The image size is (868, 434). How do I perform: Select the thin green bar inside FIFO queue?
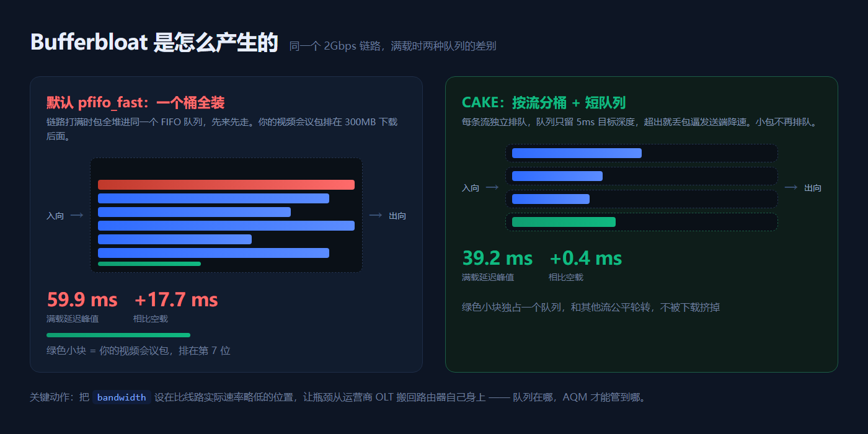pyautogui.click(x=149, y=263)
